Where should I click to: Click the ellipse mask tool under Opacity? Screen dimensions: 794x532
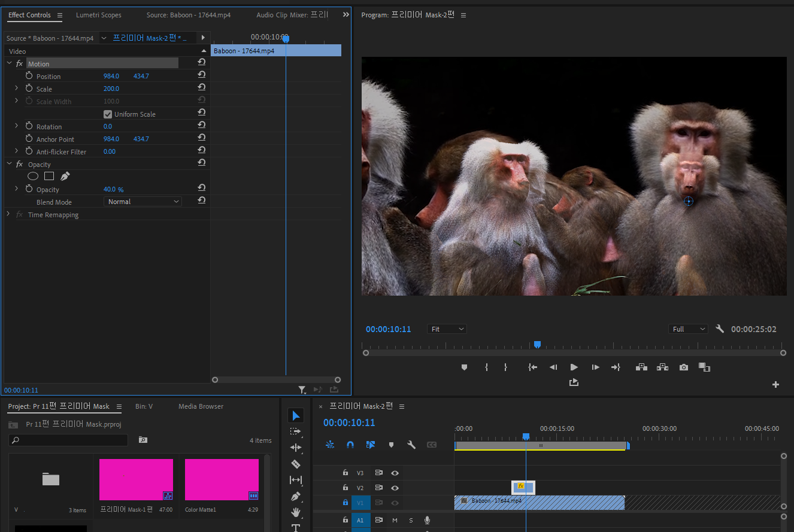33,176
